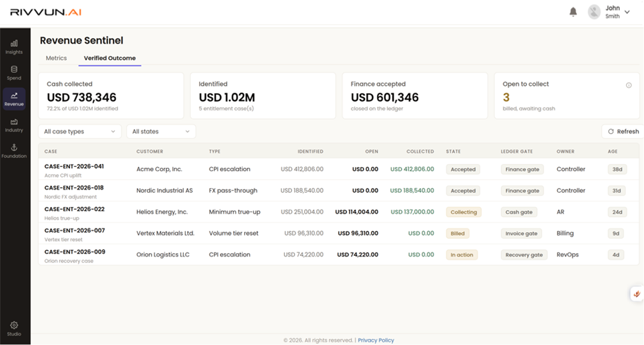Viewport: 644px width, 345px height.
Task: Open case CASE-ENT-2026-022
Action: point(74,209)
